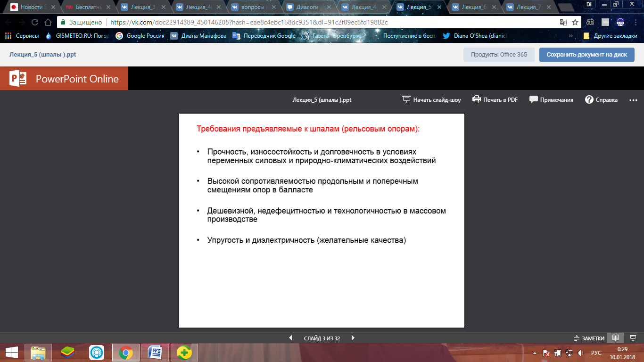The image size is (644, 362).
Task: Switch to the вопросы tab
Action: click(254, 7)
